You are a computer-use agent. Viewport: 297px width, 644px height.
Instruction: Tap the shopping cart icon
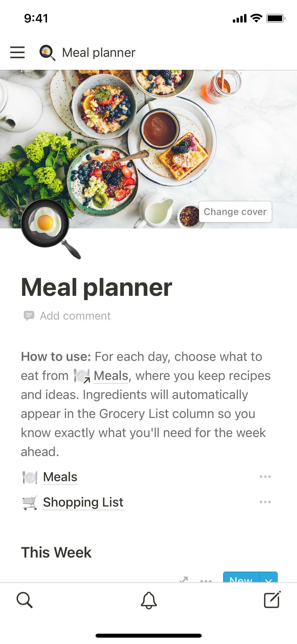pyautogui.click(x=30, y=502)
